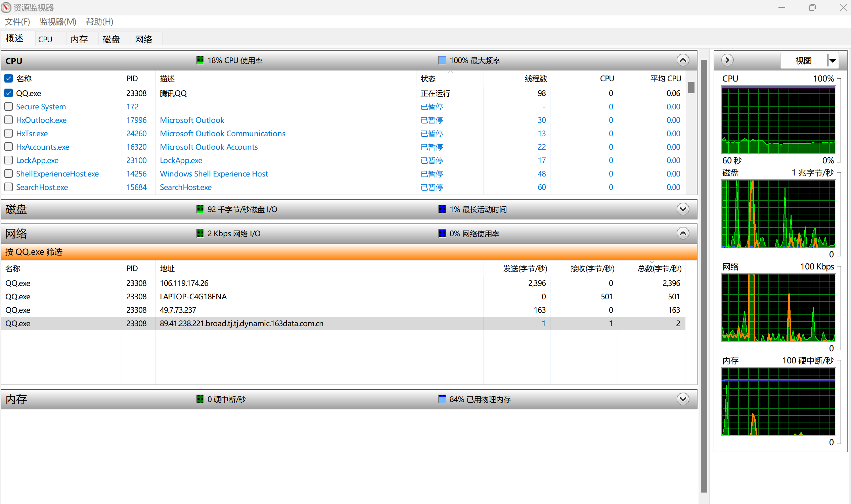Sort CPU list by PID column header
The image size is (851, 504).
139,79
